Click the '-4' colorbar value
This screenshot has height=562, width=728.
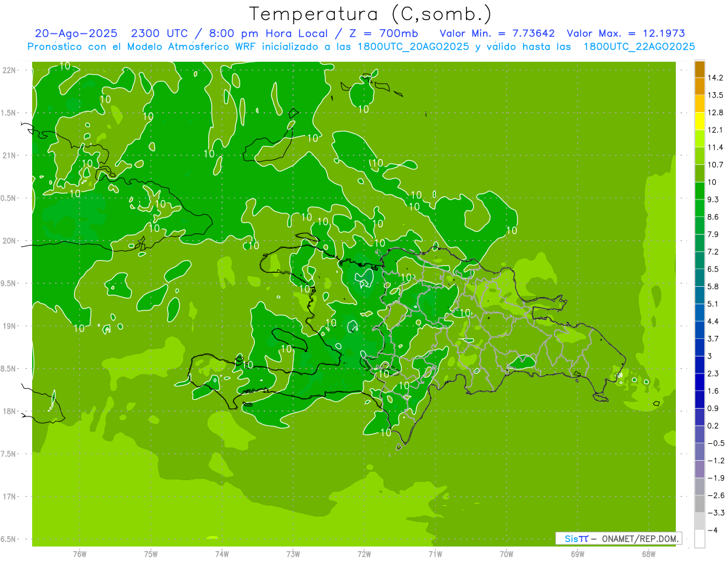712,530
